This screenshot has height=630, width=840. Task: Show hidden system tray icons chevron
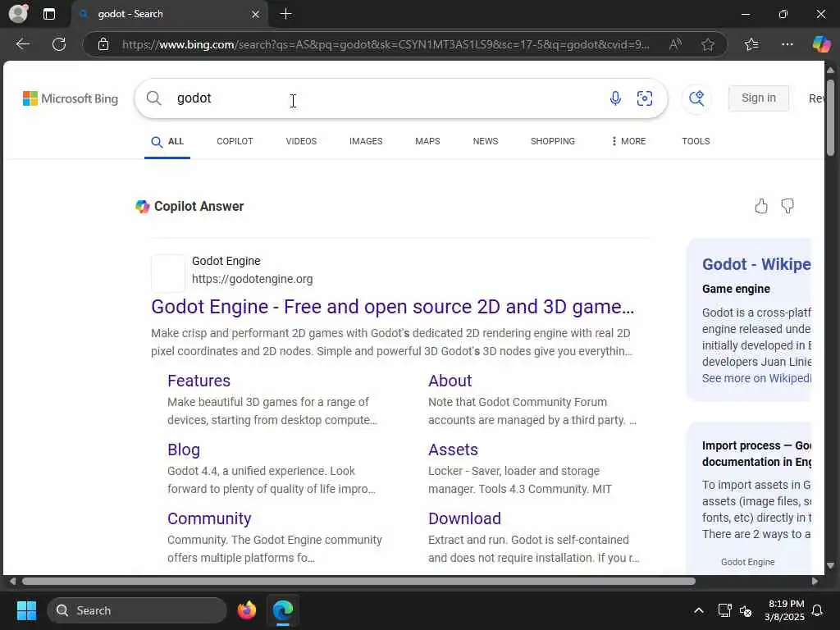pos(699,610)
